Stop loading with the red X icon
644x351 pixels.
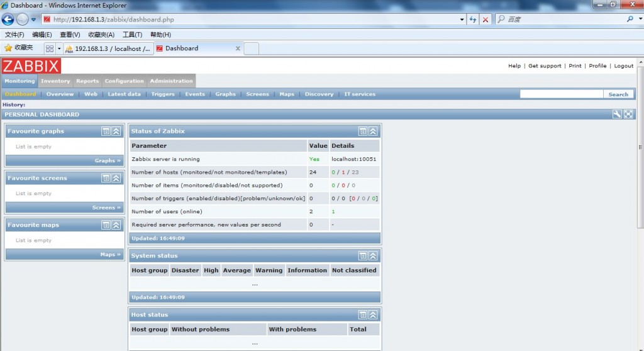(486, 19)
